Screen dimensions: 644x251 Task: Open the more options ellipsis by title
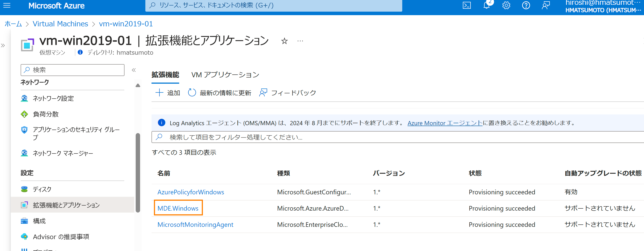[x=300, y=41]
